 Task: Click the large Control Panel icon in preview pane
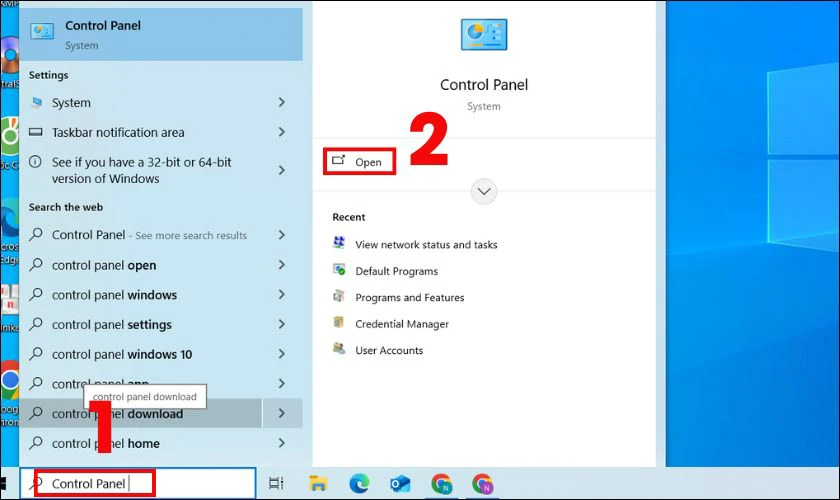point(484,34)
